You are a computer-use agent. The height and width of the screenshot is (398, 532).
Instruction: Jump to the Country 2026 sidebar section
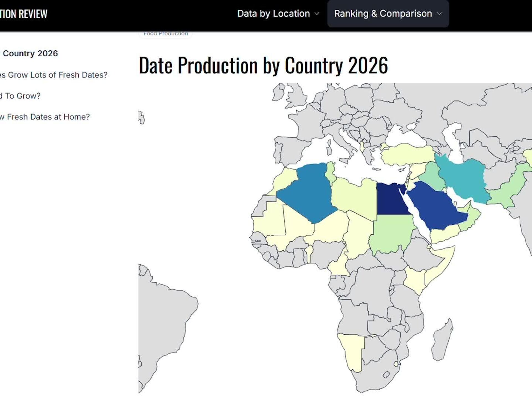[30, 53]
